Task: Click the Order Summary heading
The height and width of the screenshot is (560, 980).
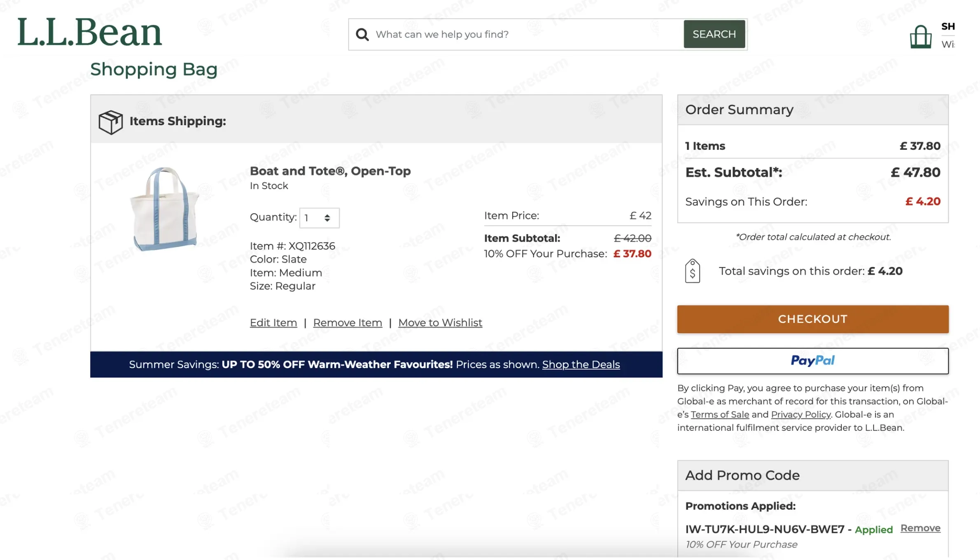Action: [x=739, y=110]
